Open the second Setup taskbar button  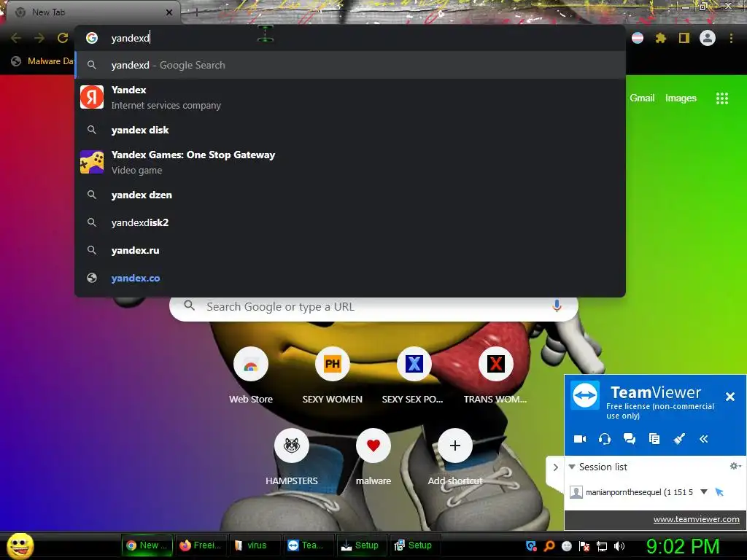point(415,545)
